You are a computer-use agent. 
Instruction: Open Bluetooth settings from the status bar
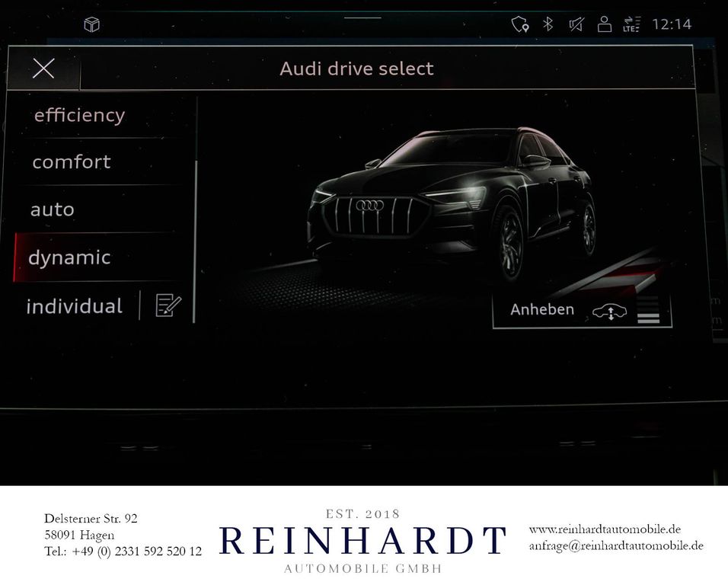pos(550,24)
